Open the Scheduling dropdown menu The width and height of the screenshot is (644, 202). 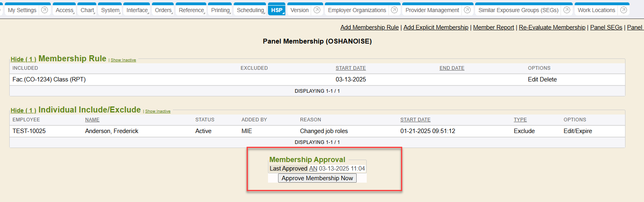click(x=250, y=10)
